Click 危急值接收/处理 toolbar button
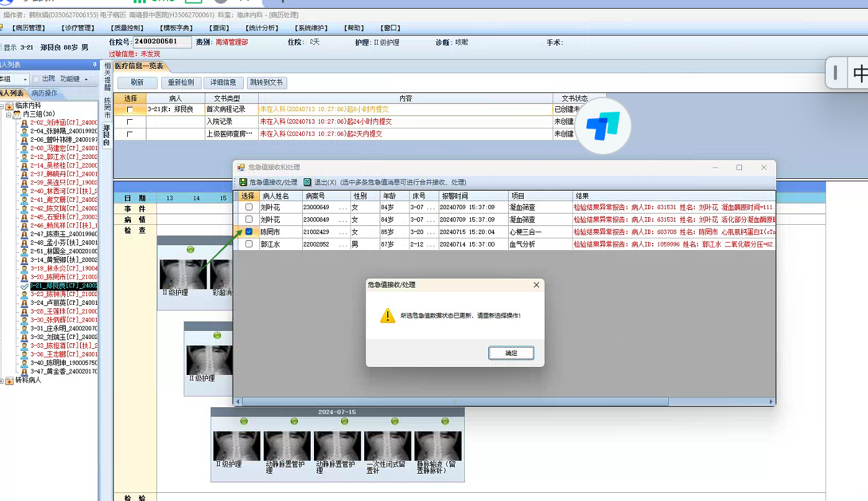 (269, 183)
